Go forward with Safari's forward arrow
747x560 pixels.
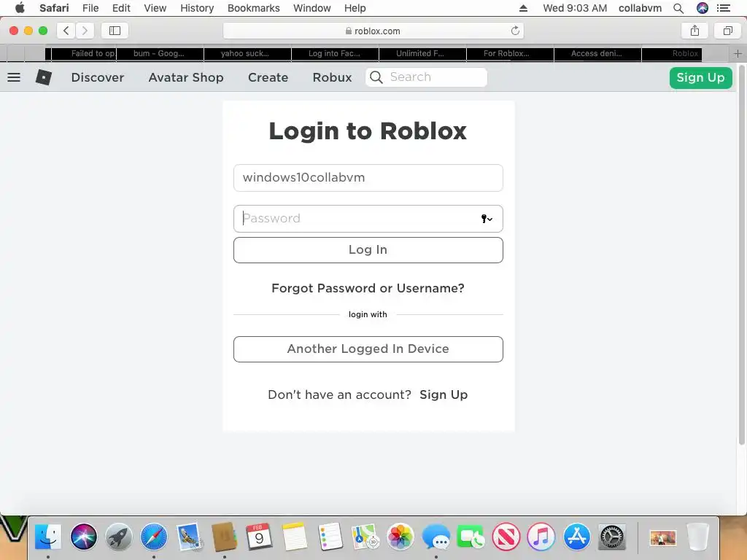(85, 31)
